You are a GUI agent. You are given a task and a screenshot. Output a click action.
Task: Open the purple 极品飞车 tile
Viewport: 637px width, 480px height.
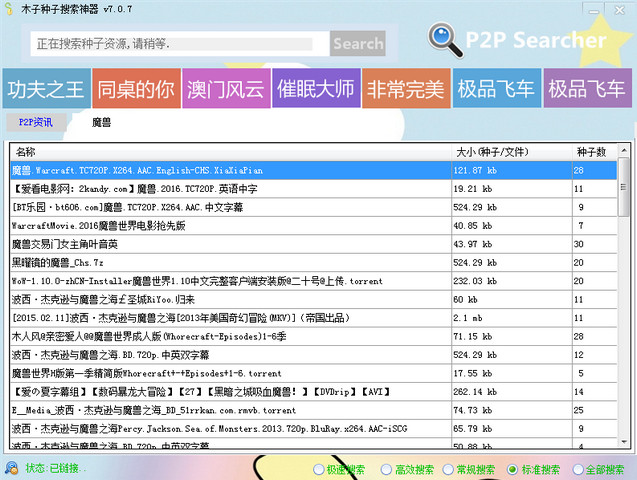coord(587,89)
